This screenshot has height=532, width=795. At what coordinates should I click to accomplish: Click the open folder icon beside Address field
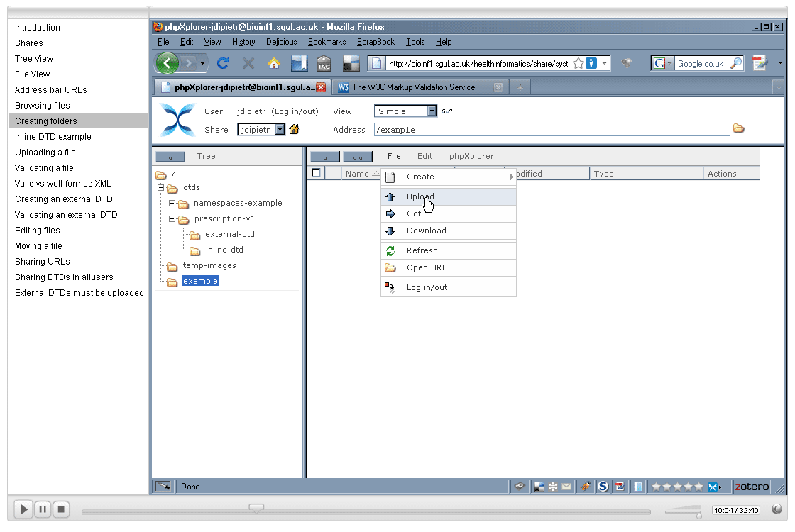(x=739, y=128)
